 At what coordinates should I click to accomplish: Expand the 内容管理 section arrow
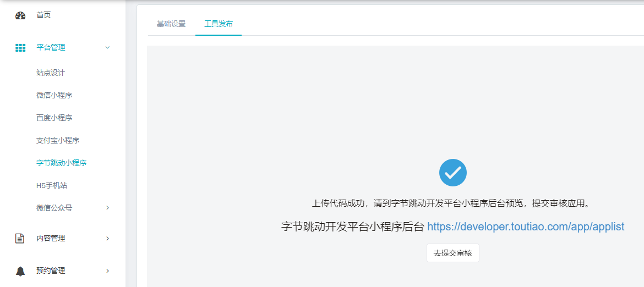click(x=107, y=239)
